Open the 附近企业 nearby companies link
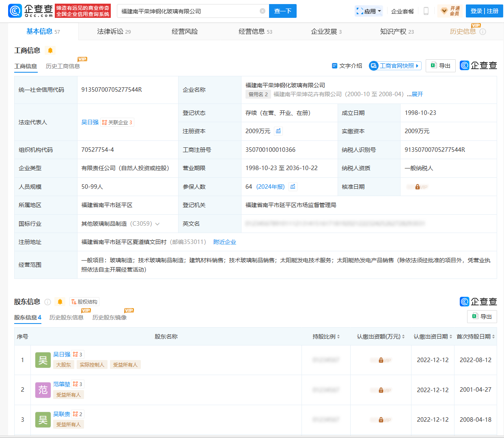Image resolution: width=504 pixels, height=438 pixels. coord(225,242)
